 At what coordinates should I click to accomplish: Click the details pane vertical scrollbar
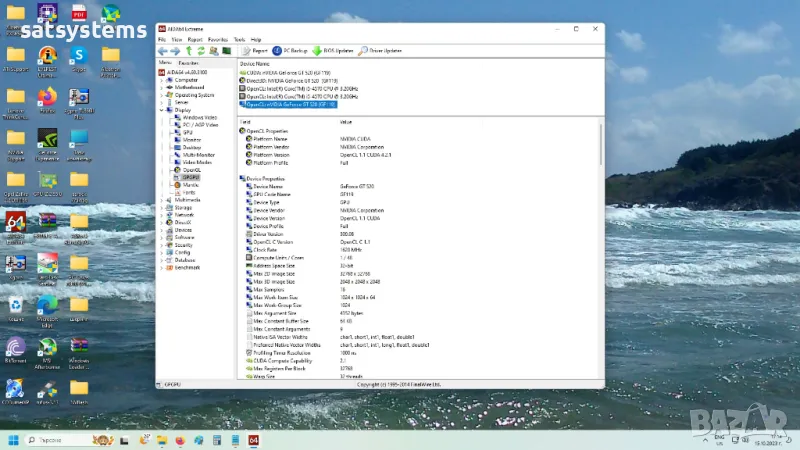(600, 250)
